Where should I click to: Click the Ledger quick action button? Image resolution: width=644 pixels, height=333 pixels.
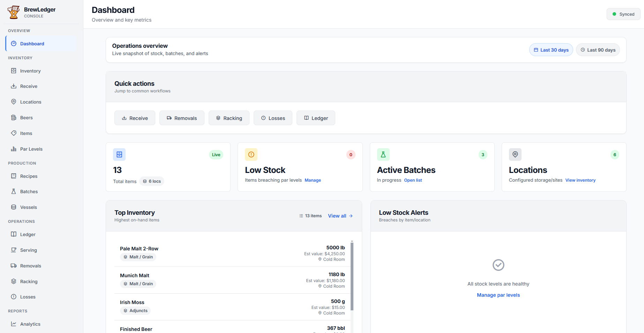[316, 118]
